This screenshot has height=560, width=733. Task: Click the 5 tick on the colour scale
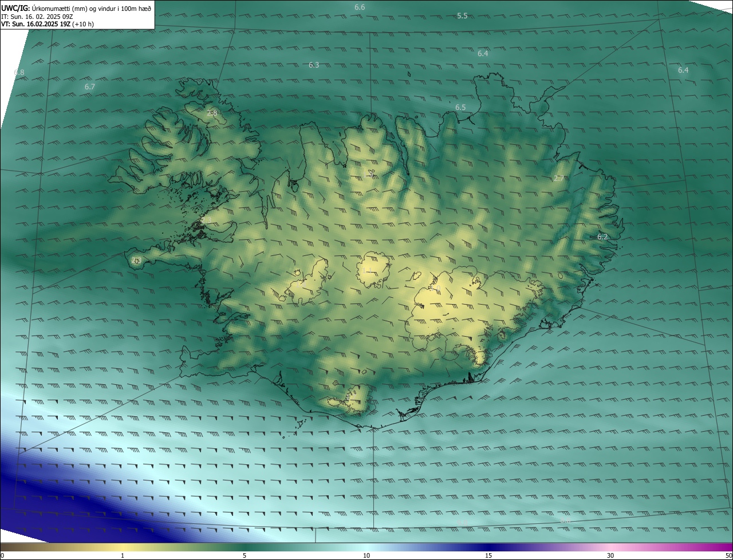click(x=244, y=556)
